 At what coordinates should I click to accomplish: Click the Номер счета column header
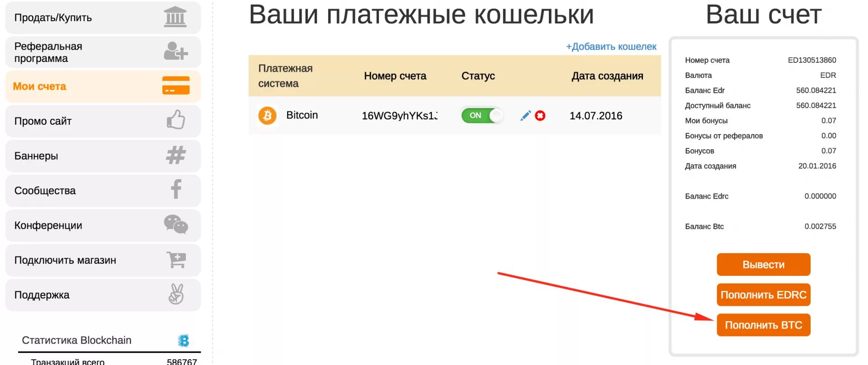pos(395,76)
